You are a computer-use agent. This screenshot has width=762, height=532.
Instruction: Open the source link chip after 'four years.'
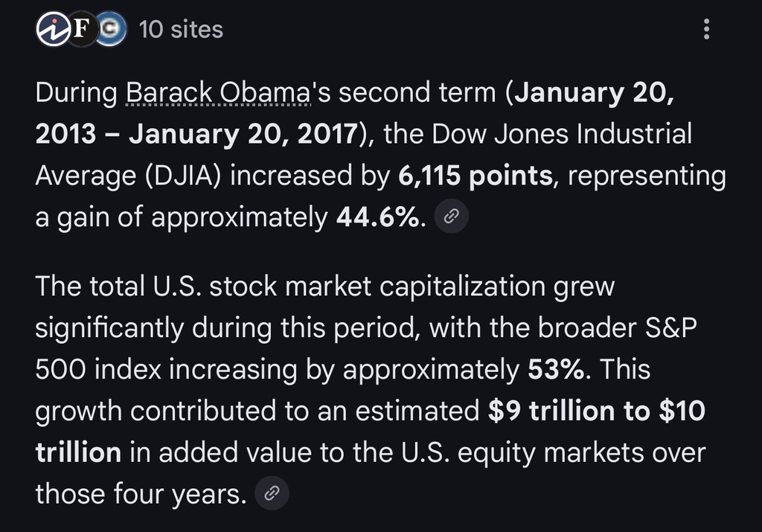click(x=271, y=493)
